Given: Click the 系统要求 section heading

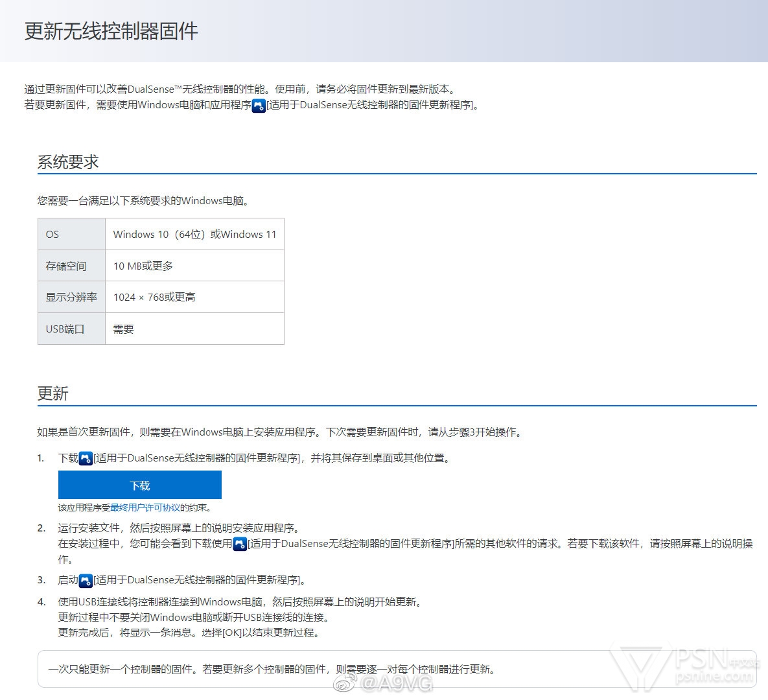Looking at the screenshot, I should click(x=68, y=162).
